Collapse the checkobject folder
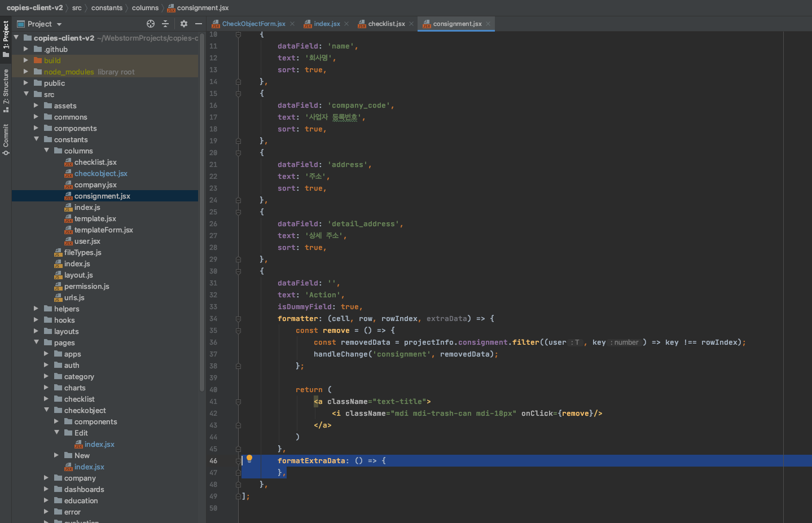The width and height of the screenshot is (812, 523). (46, 410)
